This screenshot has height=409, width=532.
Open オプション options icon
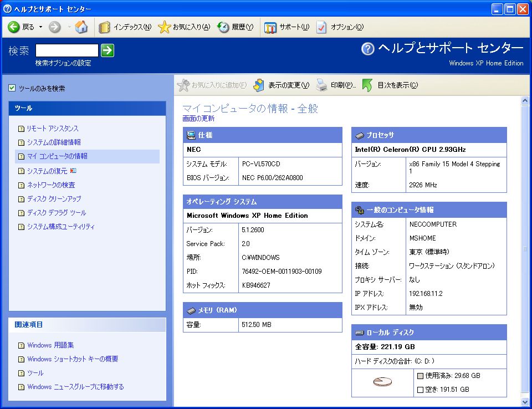point(322,27)
